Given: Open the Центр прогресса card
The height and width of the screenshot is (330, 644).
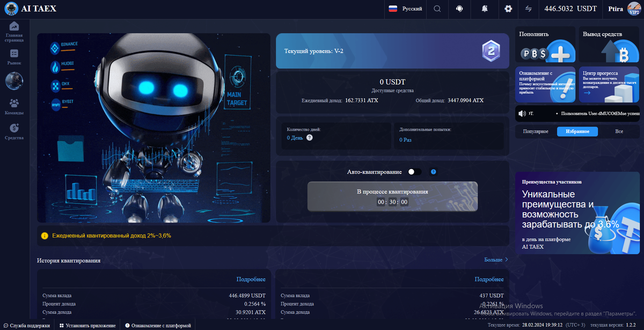Looking at the screenshot, I should point(610,84).
